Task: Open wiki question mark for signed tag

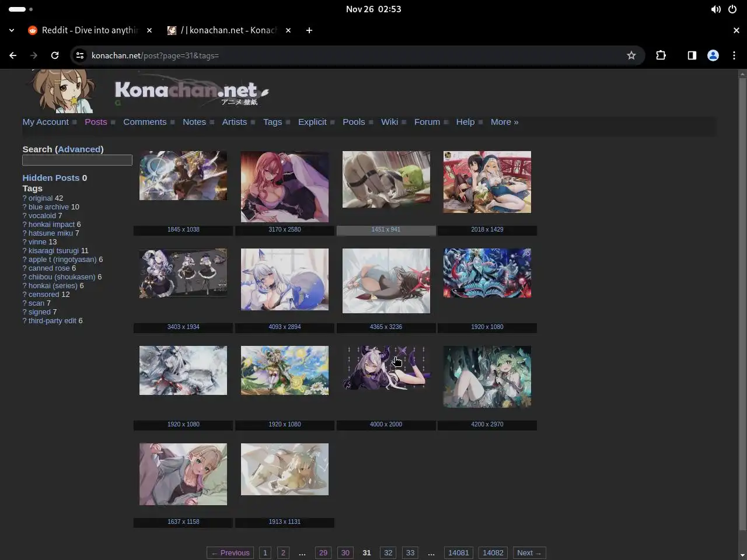Action: [x=25, y=312]
